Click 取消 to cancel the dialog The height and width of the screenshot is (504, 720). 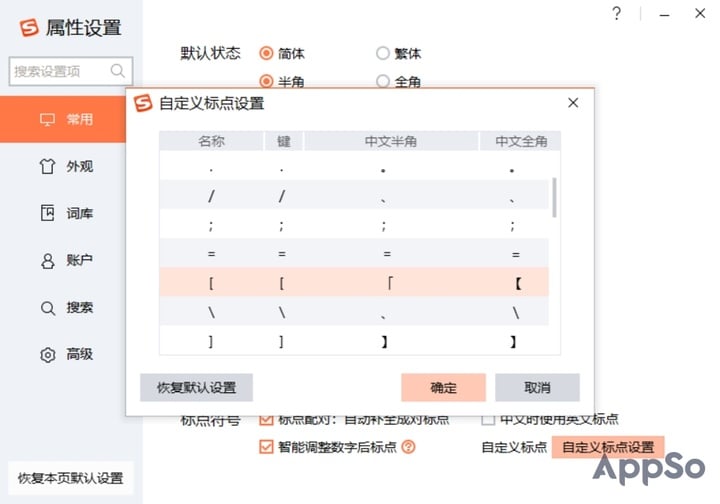coord(537,387)
